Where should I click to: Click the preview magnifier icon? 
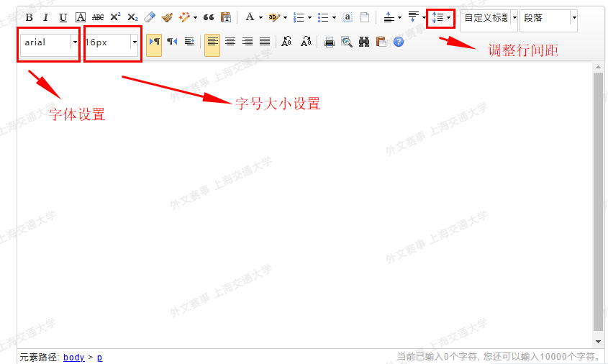[347, 42]
